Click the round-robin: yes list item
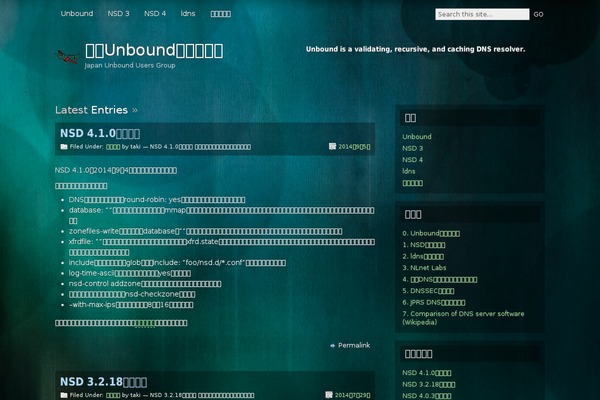 pyautogui.click(x=157, y=200)
